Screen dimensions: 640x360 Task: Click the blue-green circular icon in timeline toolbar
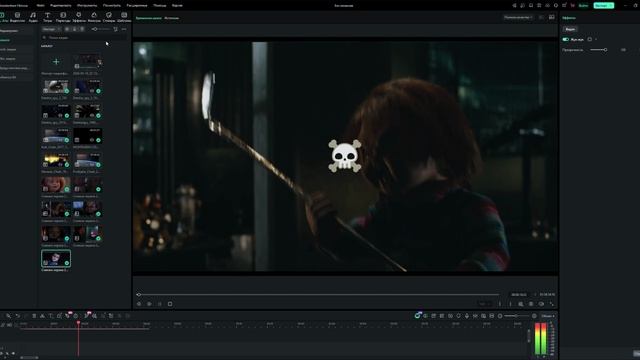point(418,316)
